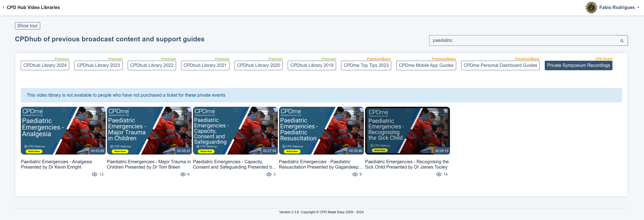This screenshot has height=220, width=644.
Task: Click the 00:53:09 duration badge
Action: pos(97,151)
